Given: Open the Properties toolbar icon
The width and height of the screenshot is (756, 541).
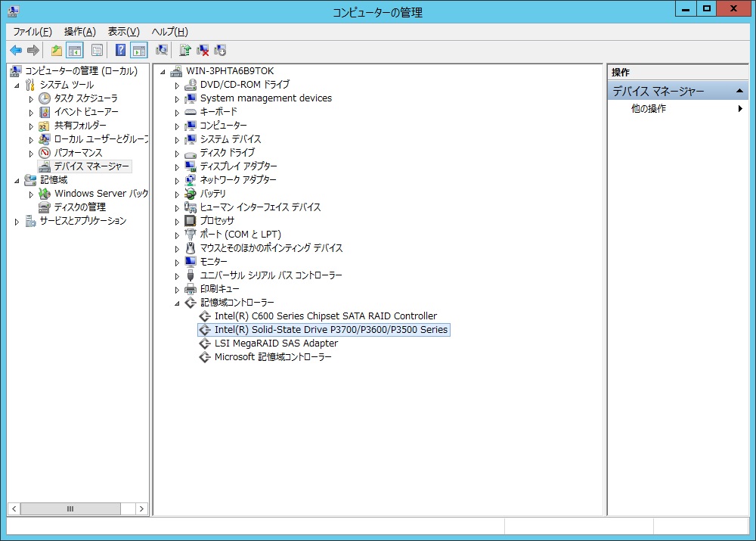Looking at the screenshot, I should [x=97, y=51].
